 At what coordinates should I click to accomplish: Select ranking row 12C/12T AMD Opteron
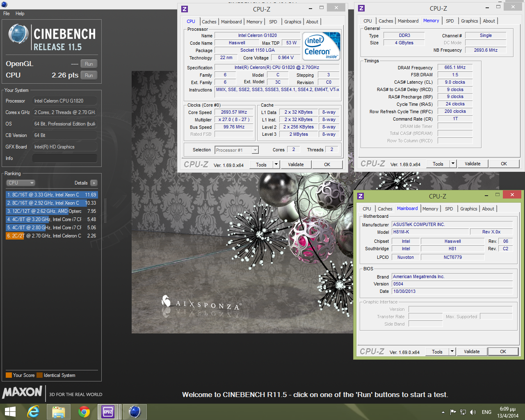click(52, 211)
